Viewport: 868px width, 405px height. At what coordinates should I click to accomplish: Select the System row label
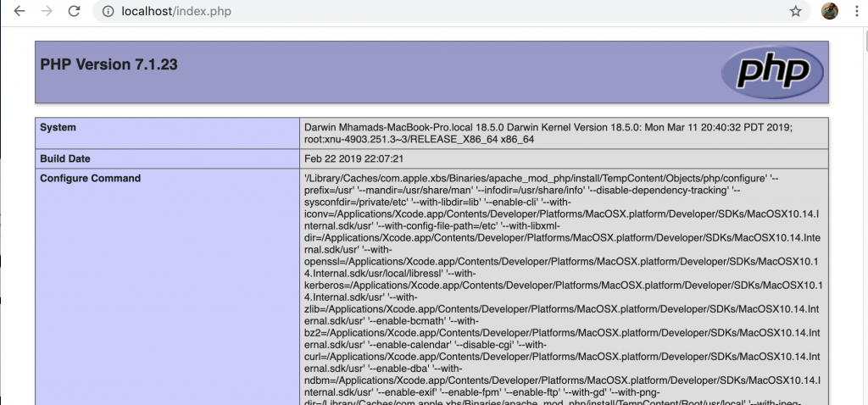pos(58,128)
